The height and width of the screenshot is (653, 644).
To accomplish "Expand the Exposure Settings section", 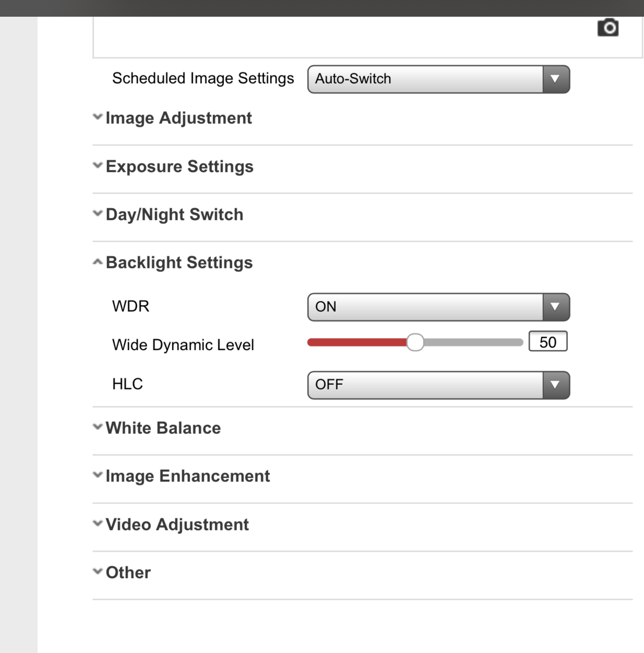I will [x=180, y=167].
